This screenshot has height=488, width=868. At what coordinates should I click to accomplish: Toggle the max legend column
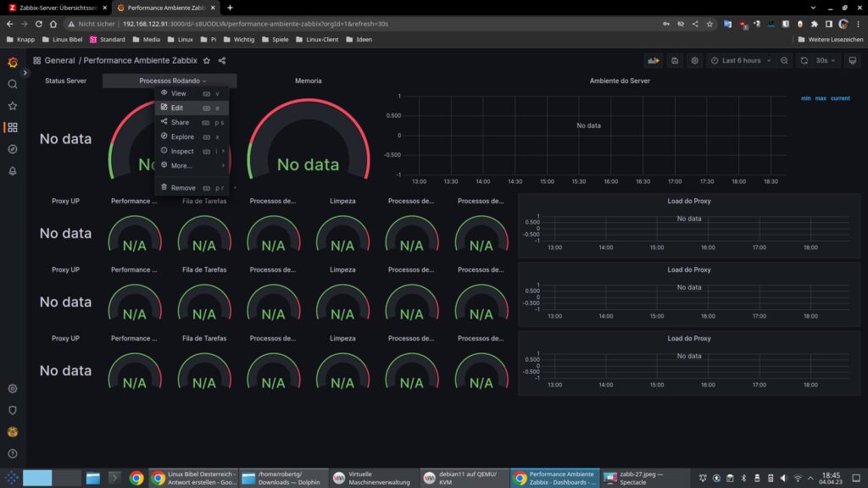click(x=821, y=98)
